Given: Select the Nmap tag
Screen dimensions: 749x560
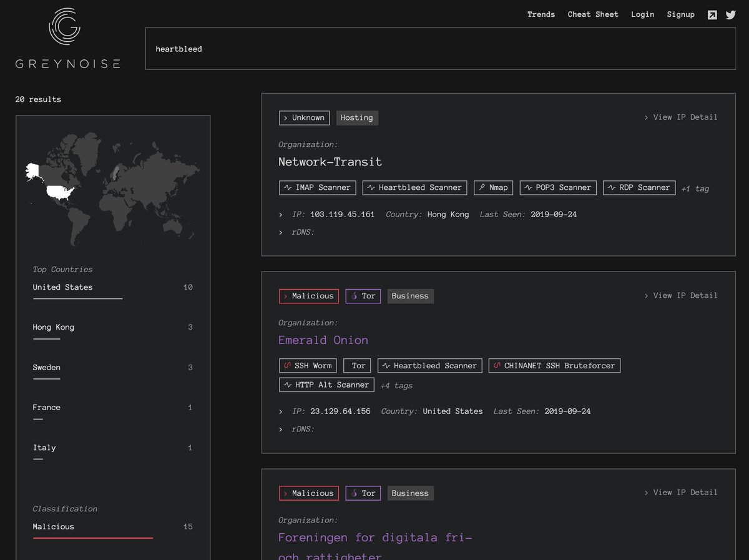Looking at the screenshot, I should [x=493, y=187].
